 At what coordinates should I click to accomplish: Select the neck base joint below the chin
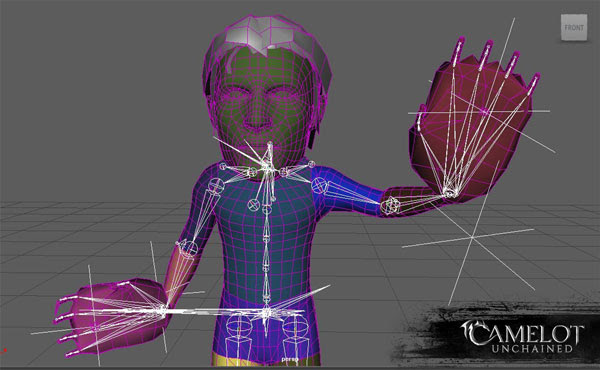266,166
